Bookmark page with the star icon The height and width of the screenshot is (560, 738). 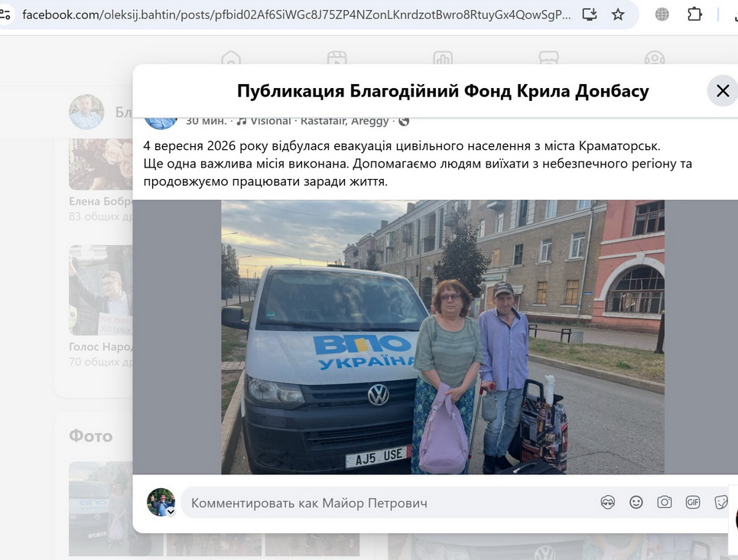pos(617,15)
